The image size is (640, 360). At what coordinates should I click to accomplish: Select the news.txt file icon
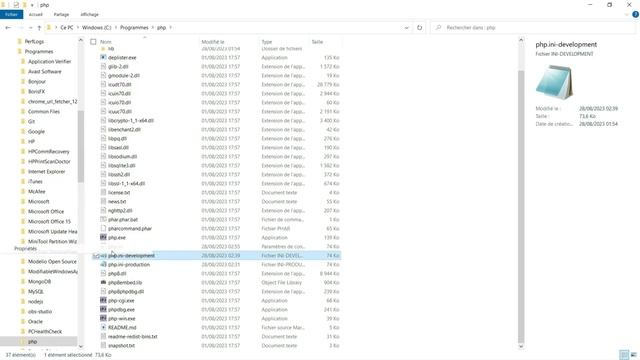(103, 201)
